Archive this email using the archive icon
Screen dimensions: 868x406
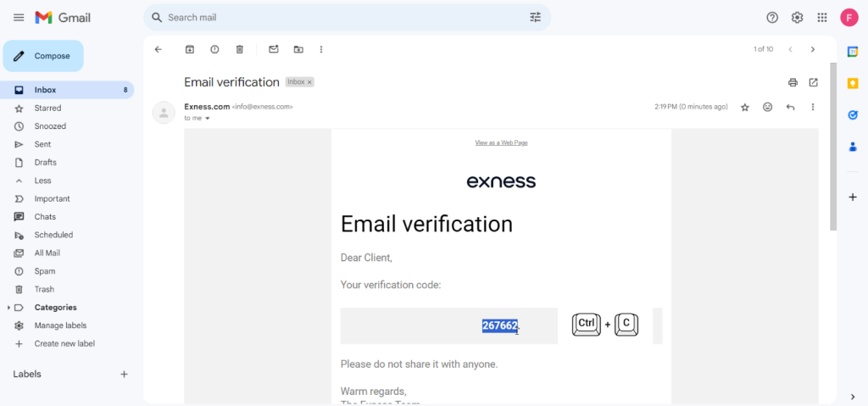[189, 49]
